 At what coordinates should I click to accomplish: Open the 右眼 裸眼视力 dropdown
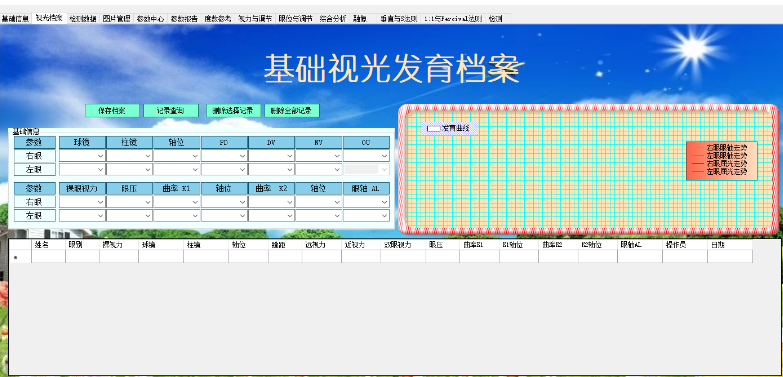click(100, 202)
